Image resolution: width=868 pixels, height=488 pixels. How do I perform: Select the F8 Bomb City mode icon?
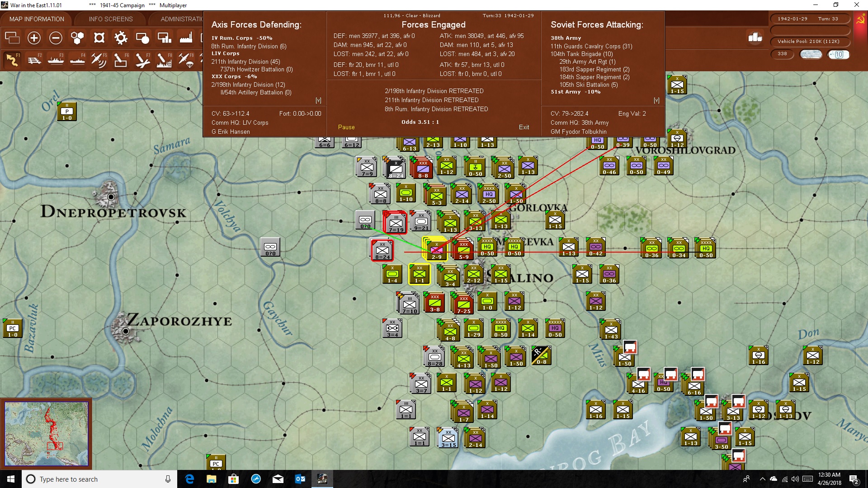click(x=164, y=60)
